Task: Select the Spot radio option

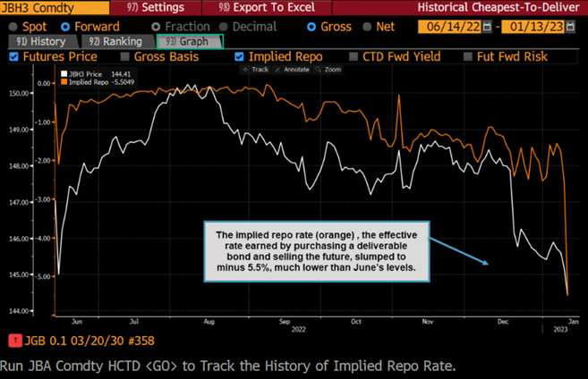Action: coord(13,27)
